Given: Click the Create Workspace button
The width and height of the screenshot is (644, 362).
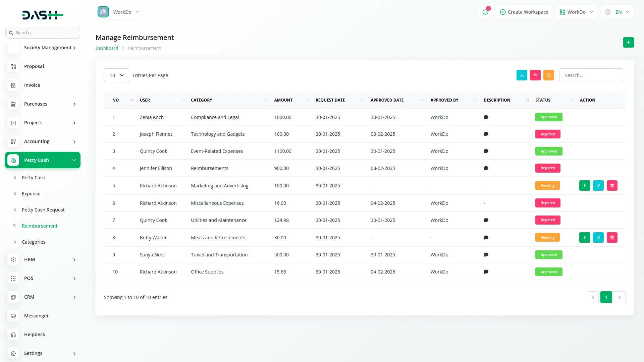Looking at the screenshot, I should tap(524, 12).
